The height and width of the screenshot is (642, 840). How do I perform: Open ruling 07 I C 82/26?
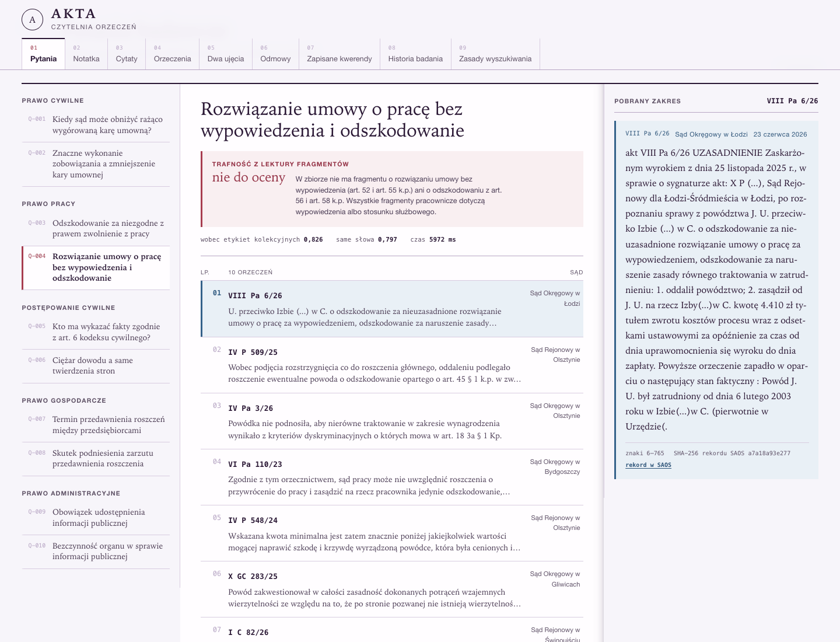tap(392, 630)
